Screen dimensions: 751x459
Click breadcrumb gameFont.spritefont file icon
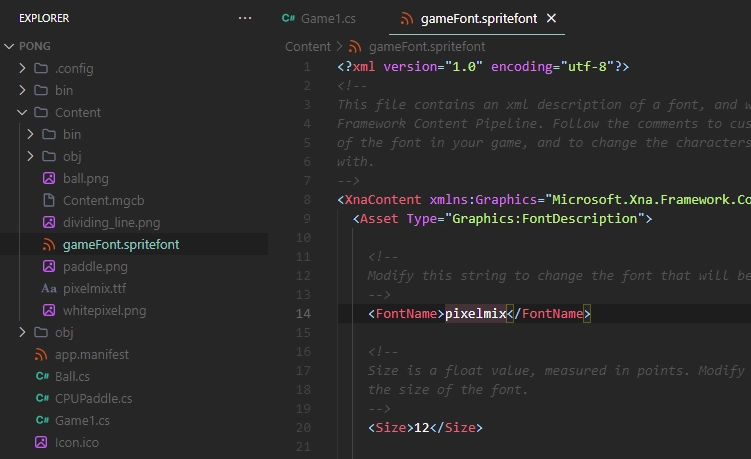[x=355, y=46]
